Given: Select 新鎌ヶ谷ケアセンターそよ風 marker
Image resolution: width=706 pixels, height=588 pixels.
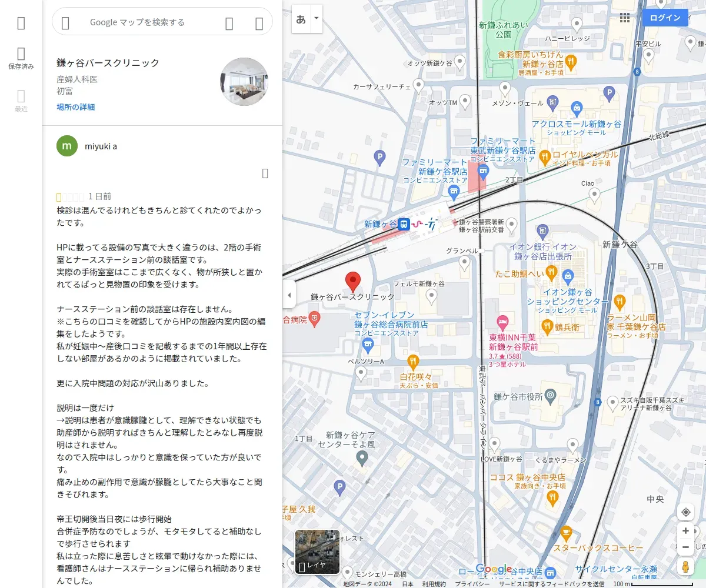Looking at the screenshot, I should pos(362,456).
